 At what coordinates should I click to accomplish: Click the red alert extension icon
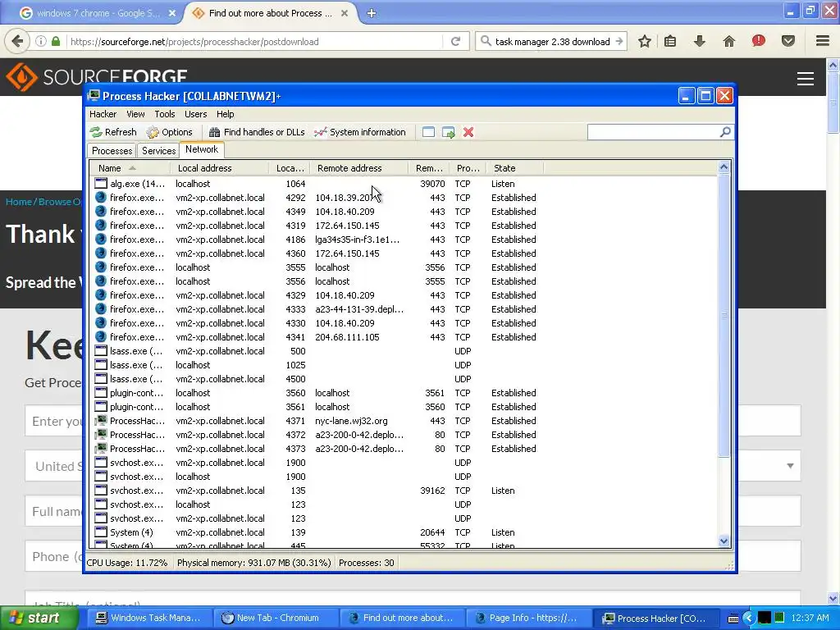758,41
